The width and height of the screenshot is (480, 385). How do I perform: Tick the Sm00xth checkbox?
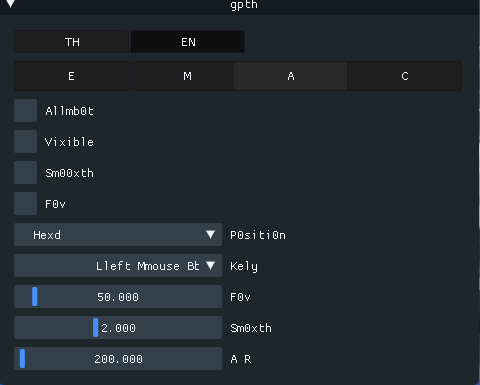pyautogui.click(x=25, y=172)
